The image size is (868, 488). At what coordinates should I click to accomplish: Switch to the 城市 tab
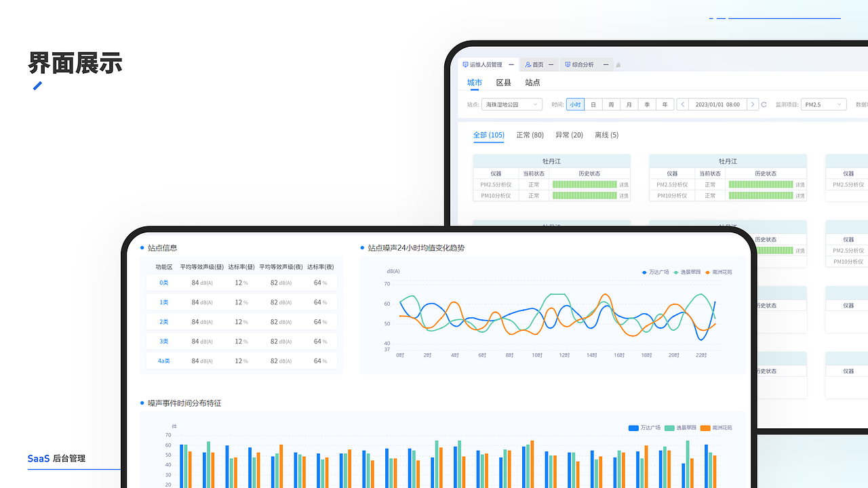point(475,83)
